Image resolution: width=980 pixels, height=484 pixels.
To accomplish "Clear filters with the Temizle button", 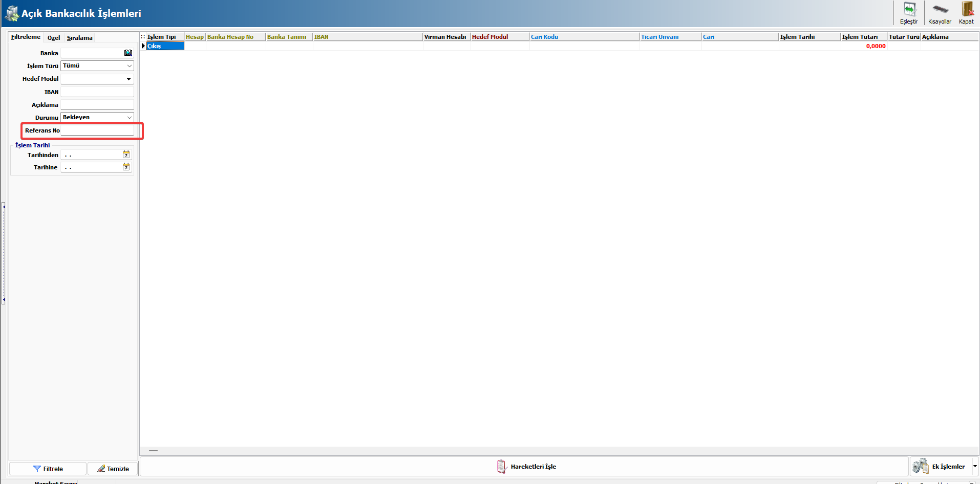I will [x=113, y=469].
